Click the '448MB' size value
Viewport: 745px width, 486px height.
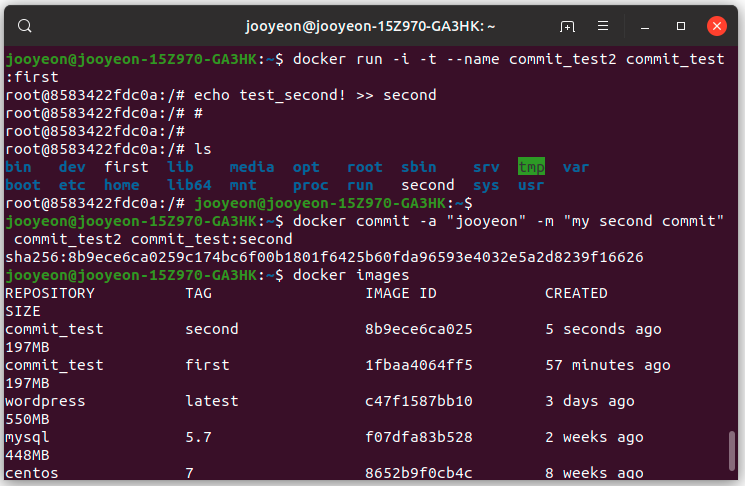pos(27,455)
